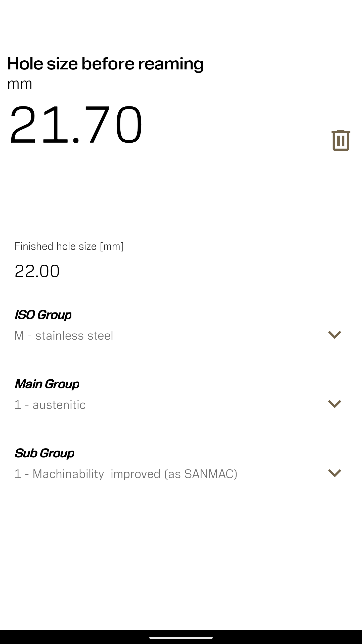Select the 21.70 result value
362x644 pixels.
coord(76,125)
